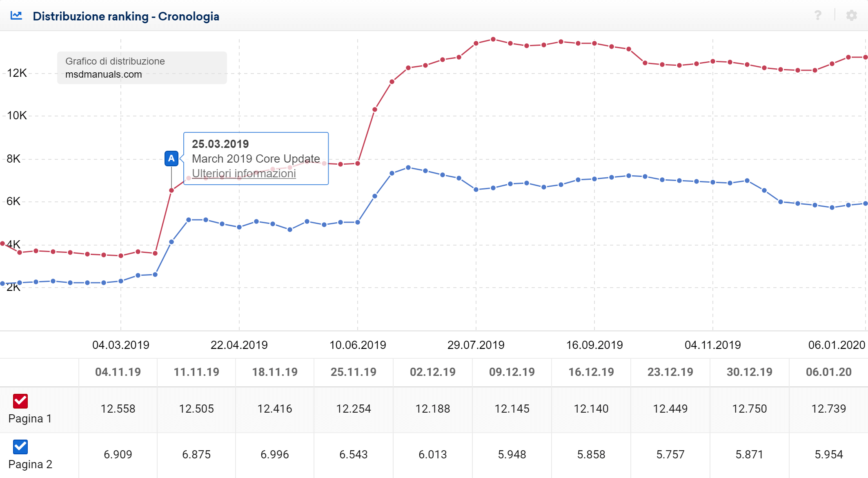Viewport: 868px width, 478px height.
Task: Click the 25.03.2019 tooltip date
Action: click(220, 144)
